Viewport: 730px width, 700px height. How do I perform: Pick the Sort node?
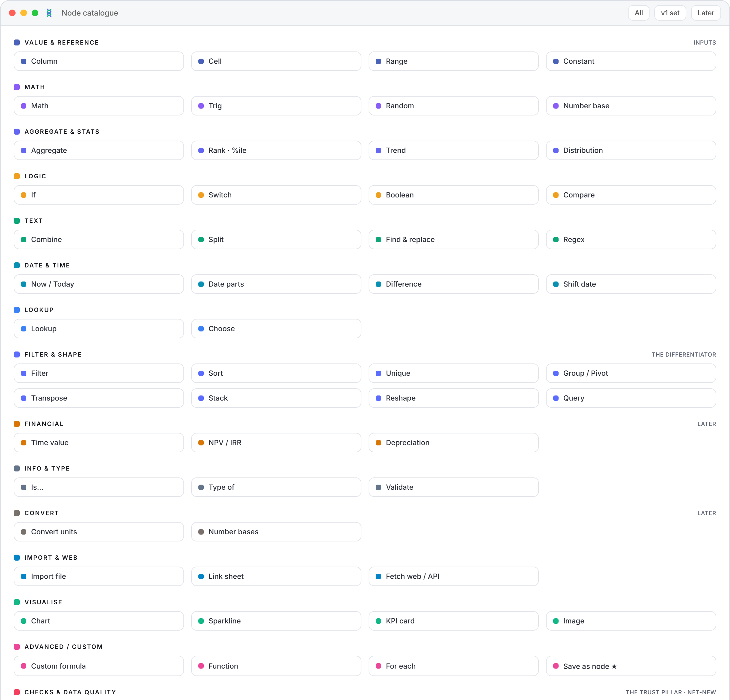point(276,373)
